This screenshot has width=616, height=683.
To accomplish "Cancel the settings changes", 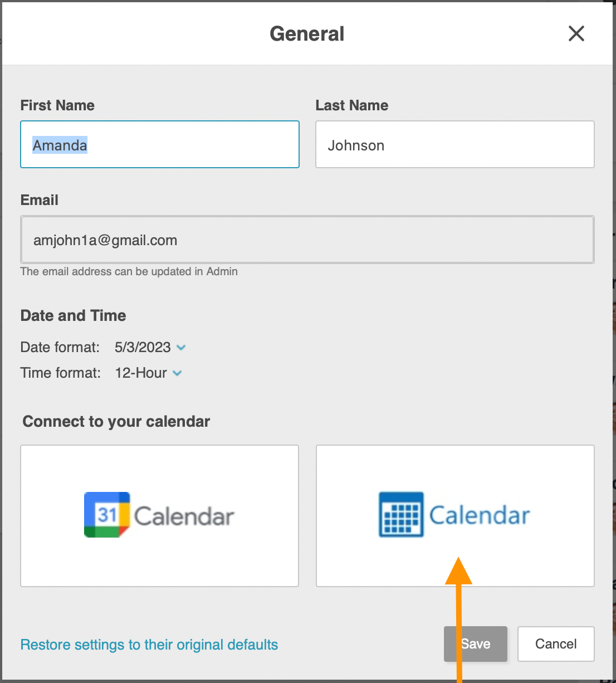I will (555, 644).
